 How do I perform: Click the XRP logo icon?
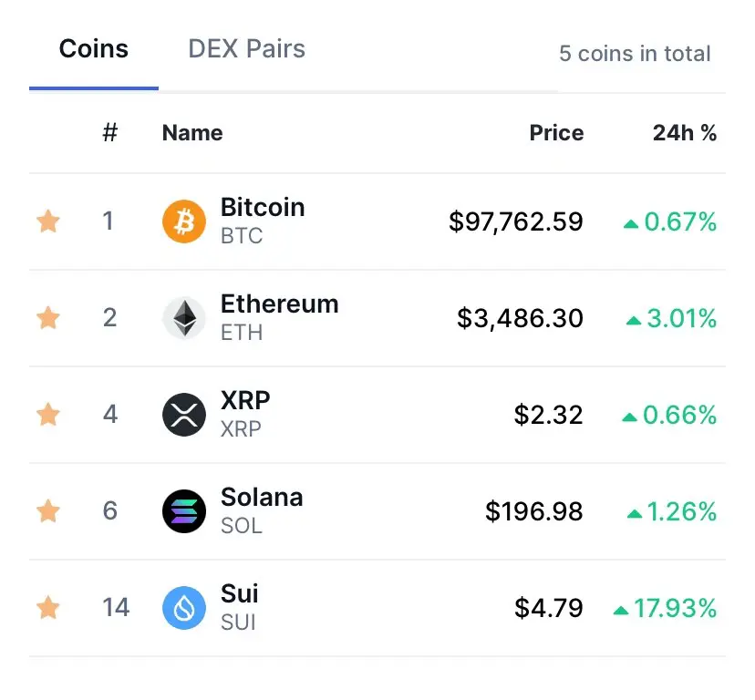(x=184, y=415)
